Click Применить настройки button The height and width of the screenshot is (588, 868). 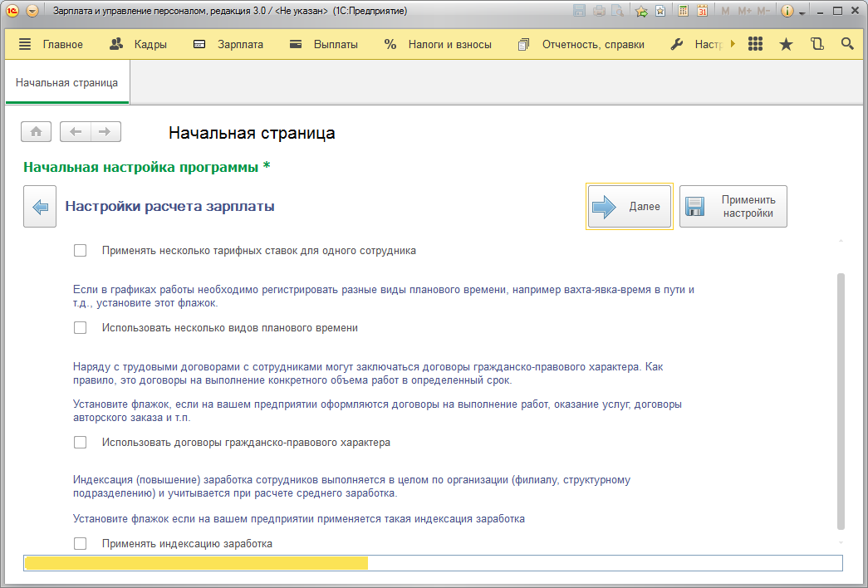pos(733,207)
